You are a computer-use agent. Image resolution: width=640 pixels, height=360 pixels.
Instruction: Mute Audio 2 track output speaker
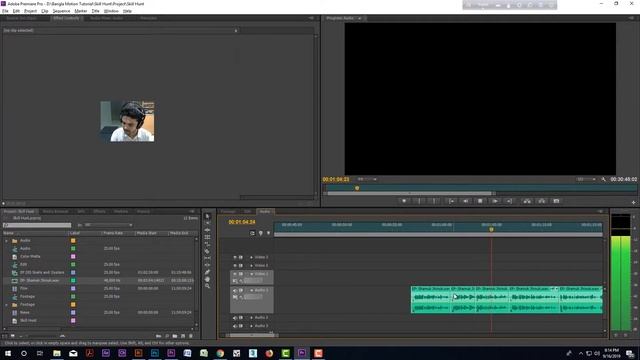click(235, 318)
